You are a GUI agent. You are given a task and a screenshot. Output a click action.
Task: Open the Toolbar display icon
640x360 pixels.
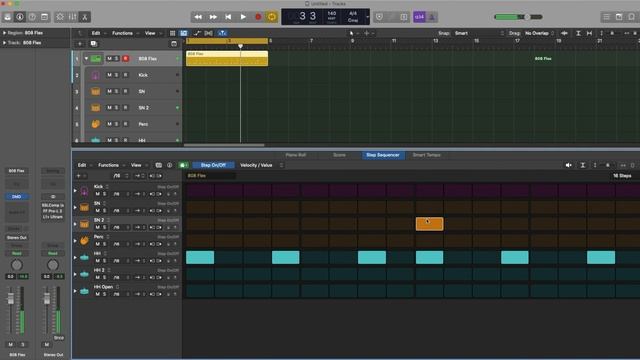[x=44, y=17]
